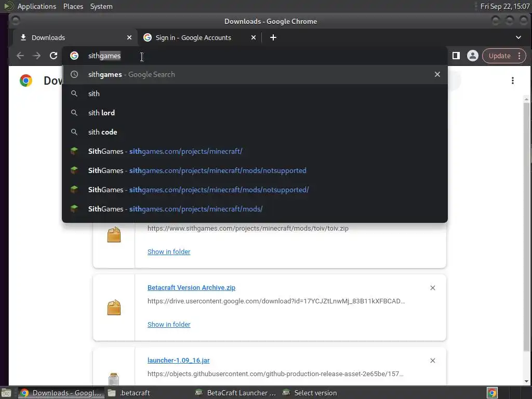Click the Chrome workspace icon at taskbar right
This screenshot has width=532, height=399.
click(493, 393)
